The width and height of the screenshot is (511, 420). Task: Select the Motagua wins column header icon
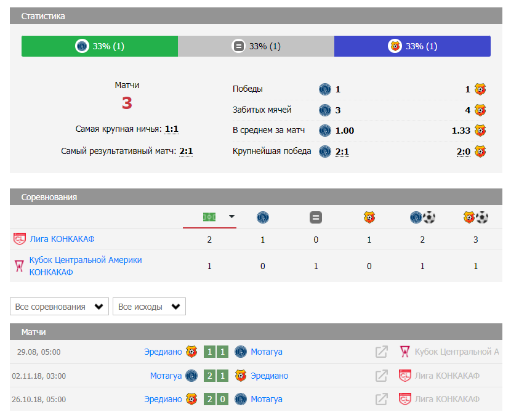264,217
